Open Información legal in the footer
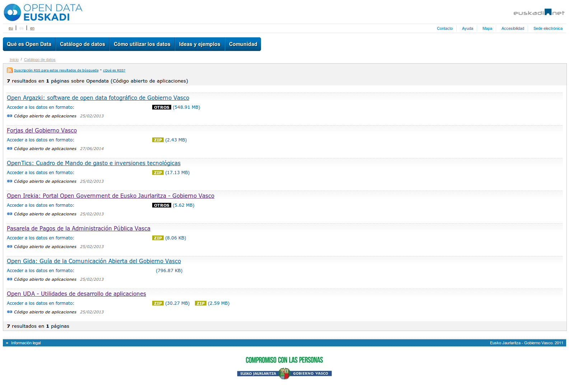 click(x=26, y=343)
